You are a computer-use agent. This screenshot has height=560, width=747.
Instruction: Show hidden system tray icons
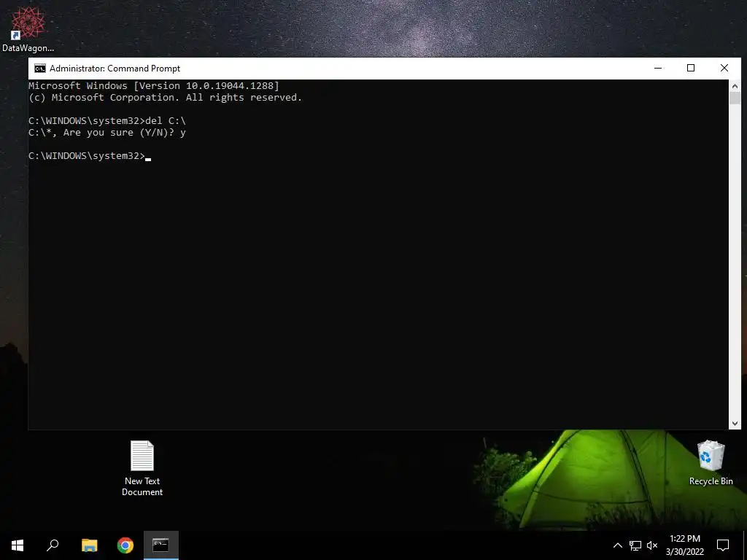pos(617,545)
